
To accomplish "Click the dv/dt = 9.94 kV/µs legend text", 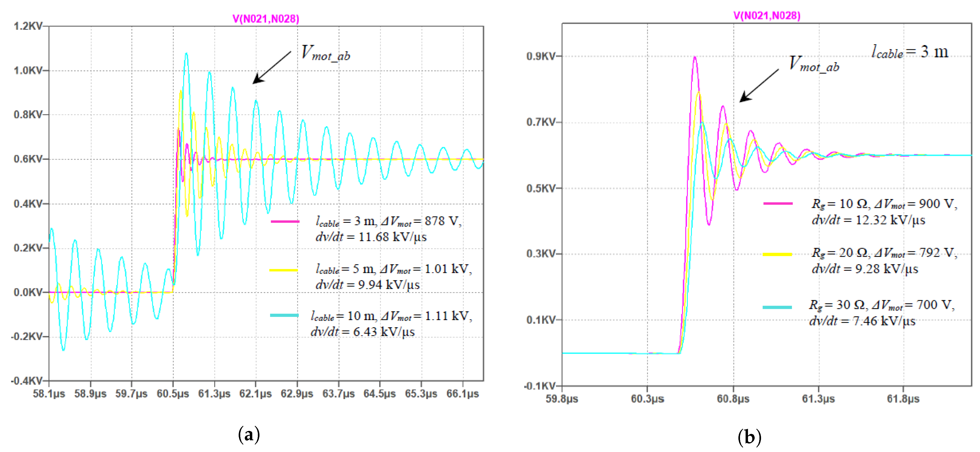I will (368, 285).
